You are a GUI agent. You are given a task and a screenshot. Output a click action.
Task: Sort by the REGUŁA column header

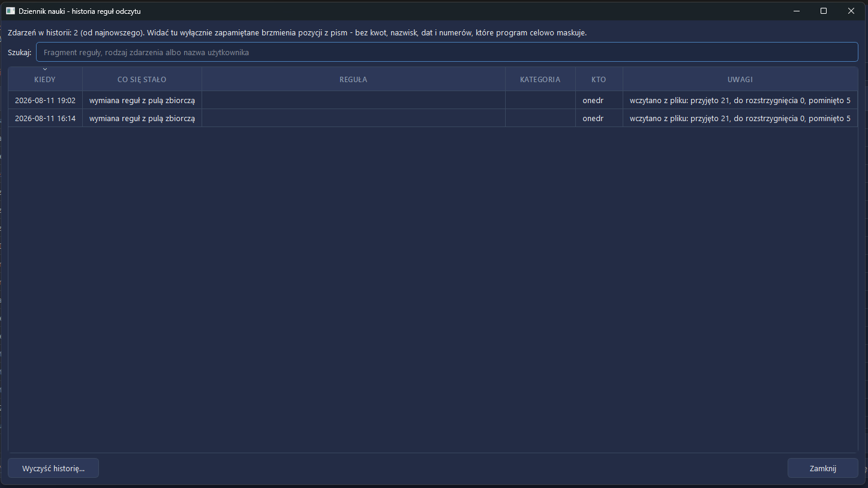pos(353,79)
